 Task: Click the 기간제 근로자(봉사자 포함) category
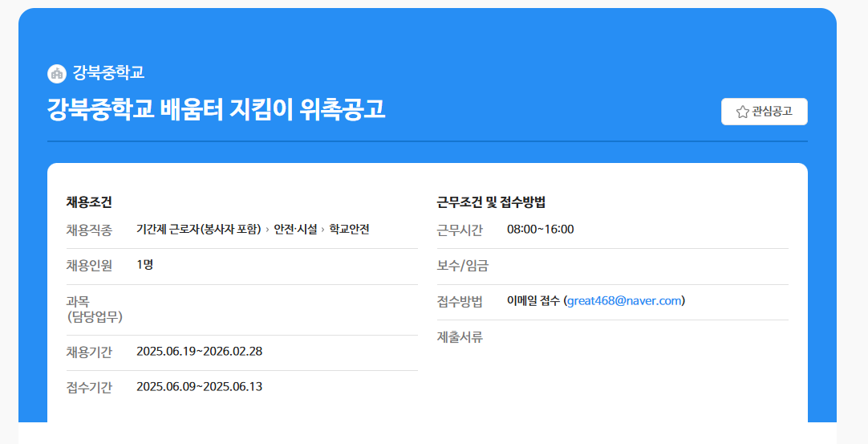point(199,230)
